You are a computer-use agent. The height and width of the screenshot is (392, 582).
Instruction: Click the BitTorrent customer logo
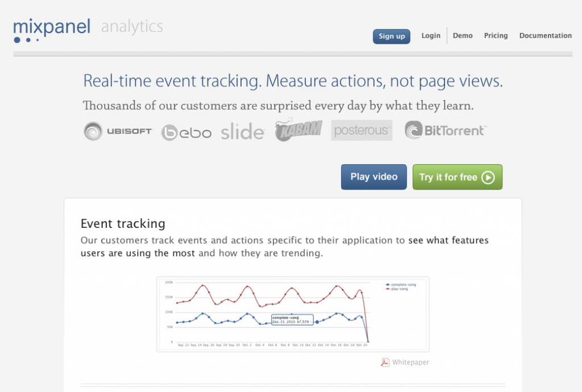[446, 130]
